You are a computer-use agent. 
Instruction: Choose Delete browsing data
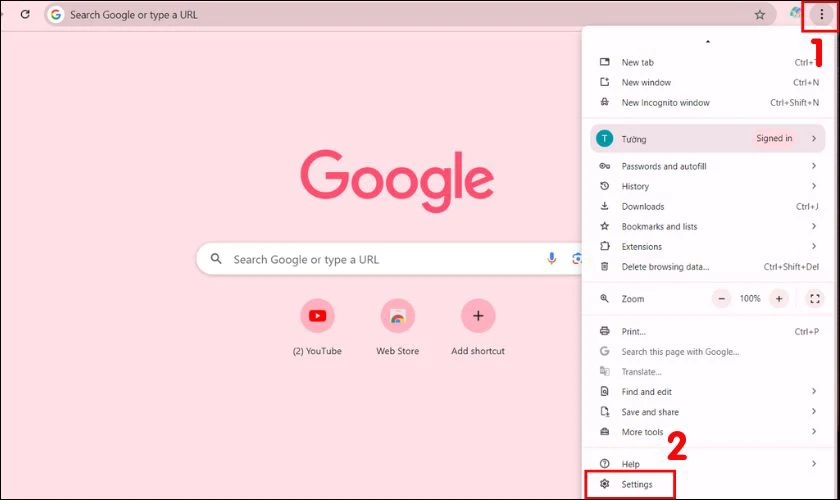(708, 266)
